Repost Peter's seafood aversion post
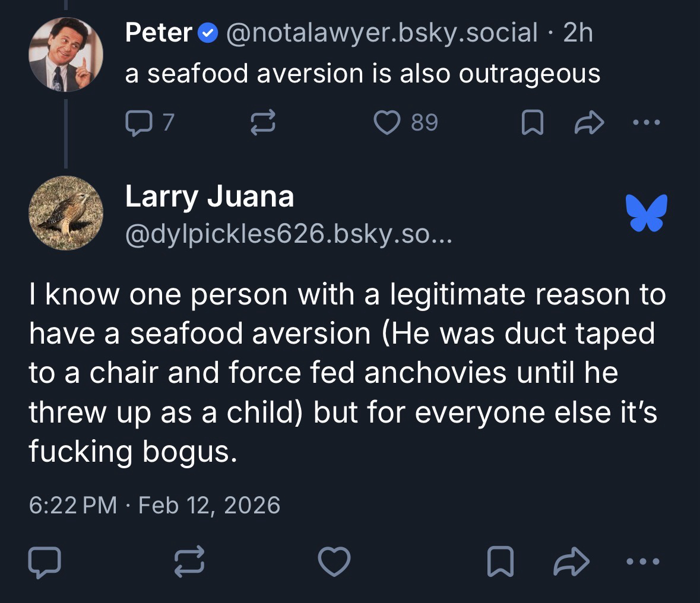This screenshot has height=603, width=700. click(x=262, y=122)
